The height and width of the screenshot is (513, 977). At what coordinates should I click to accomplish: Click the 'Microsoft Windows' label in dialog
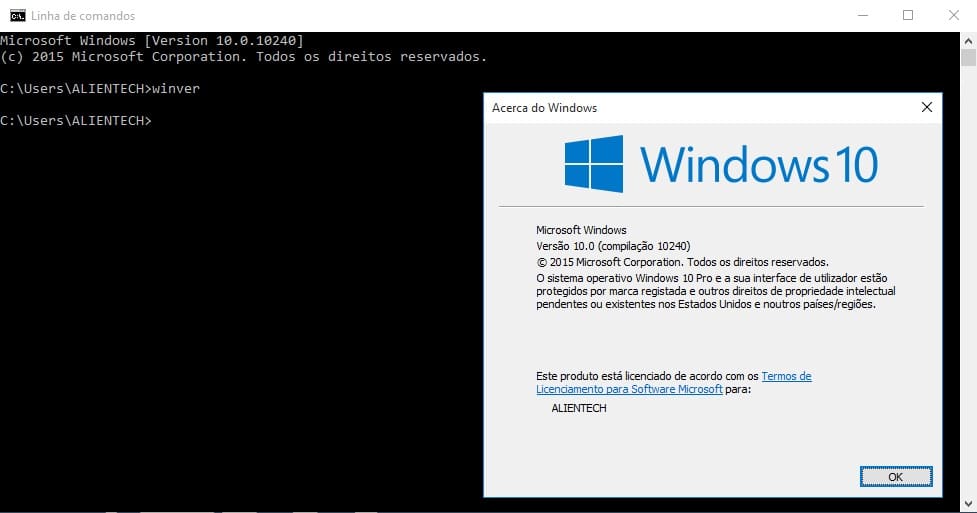(581, 230)
